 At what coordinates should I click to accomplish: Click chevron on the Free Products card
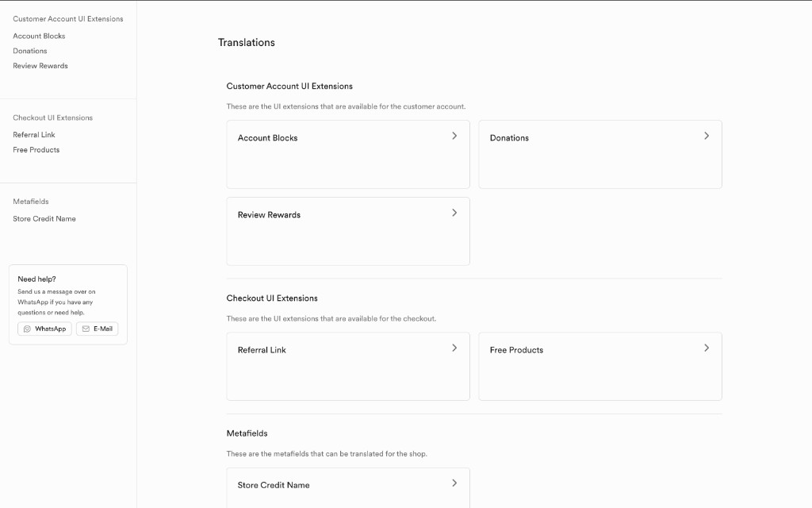point(707,348)
